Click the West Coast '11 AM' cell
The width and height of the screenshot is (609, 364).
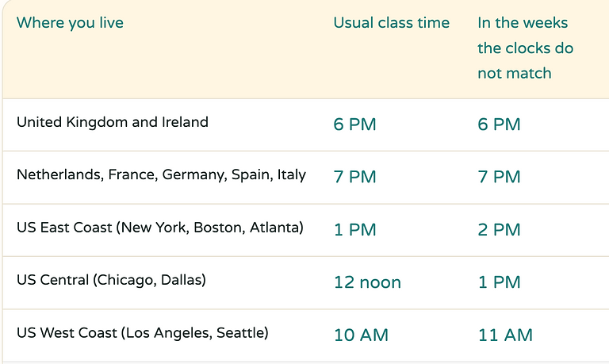(505, 335)
